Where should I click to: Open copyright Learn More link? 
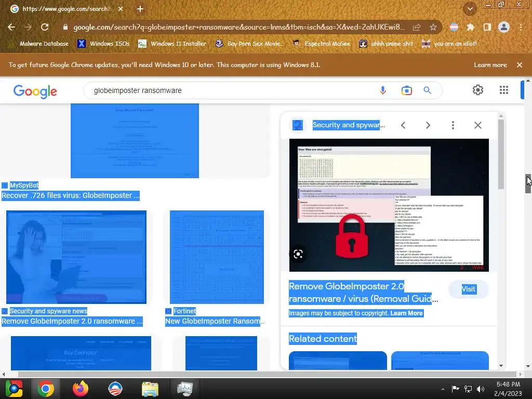(x=406, y=313)
